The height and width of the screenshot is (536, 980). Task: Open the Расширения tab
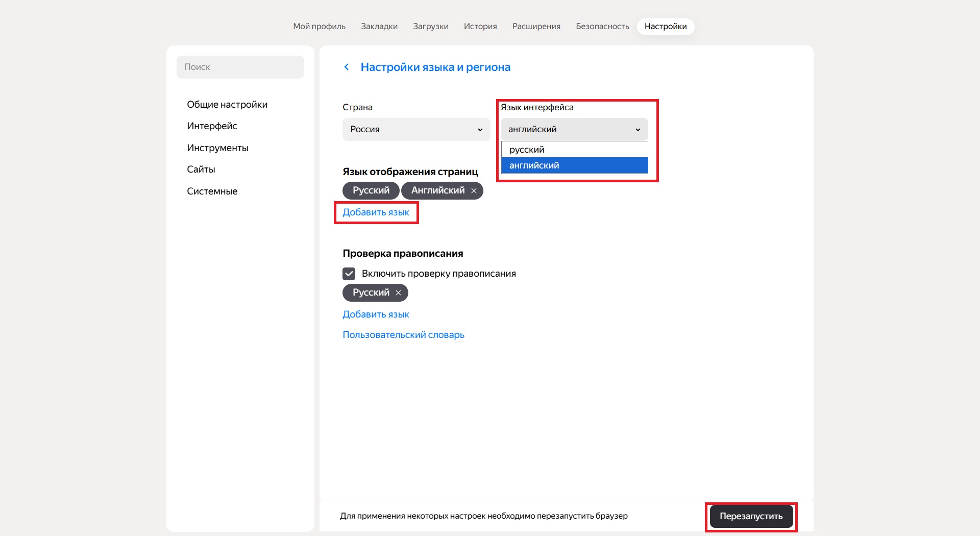click(536, 27)
